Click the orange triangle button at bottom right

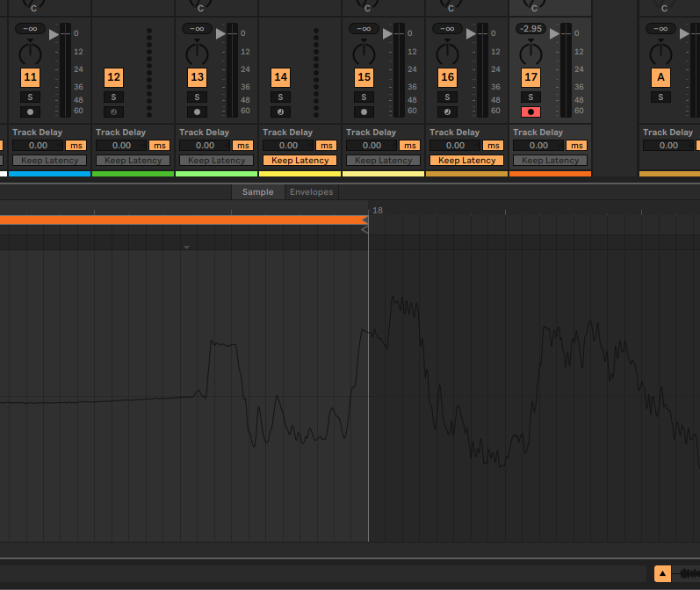(x=662, y=573)
